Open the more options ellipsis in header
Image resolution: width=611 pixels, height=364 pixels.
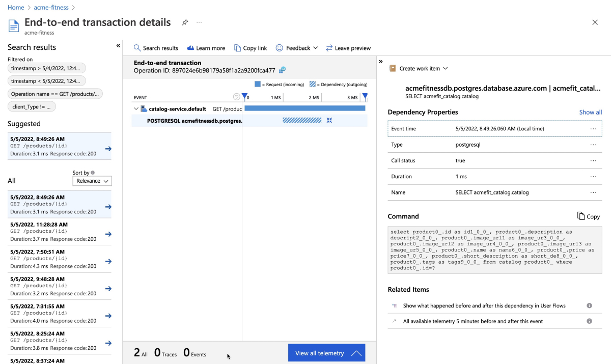coord(199,22)
